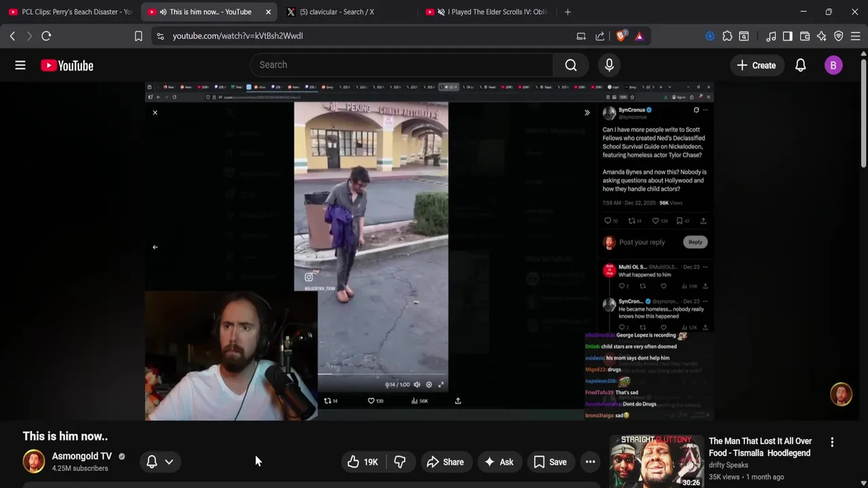The width and height of the screenshot is (868, 488).
Task: Open the browser main menu hamburger
Action: coord(856,36)
